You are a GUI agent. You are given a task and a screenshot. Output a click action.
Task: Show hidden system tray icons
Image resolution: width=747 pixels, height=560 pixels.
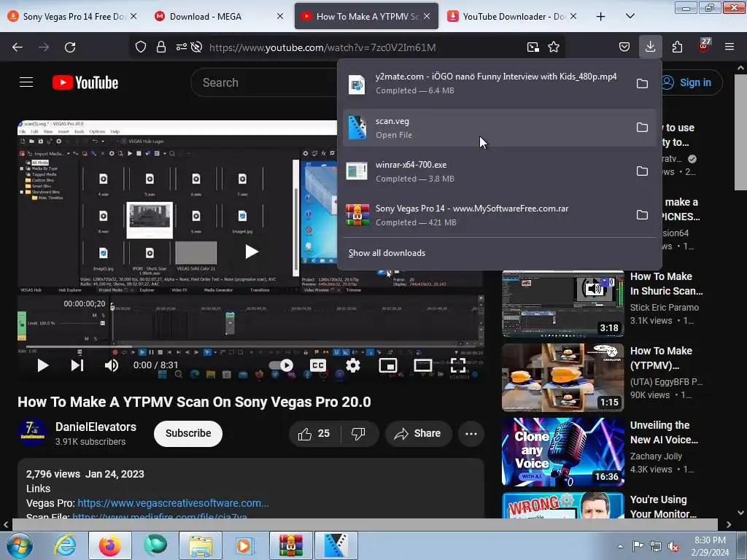pos(620,546)
